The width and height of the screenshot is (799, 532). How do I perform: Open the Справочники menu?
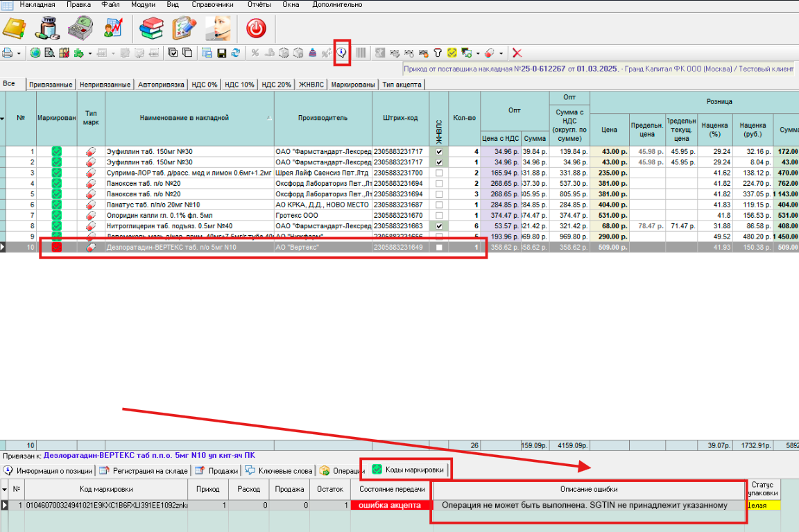pyautogui.click(x=212, y=5)
